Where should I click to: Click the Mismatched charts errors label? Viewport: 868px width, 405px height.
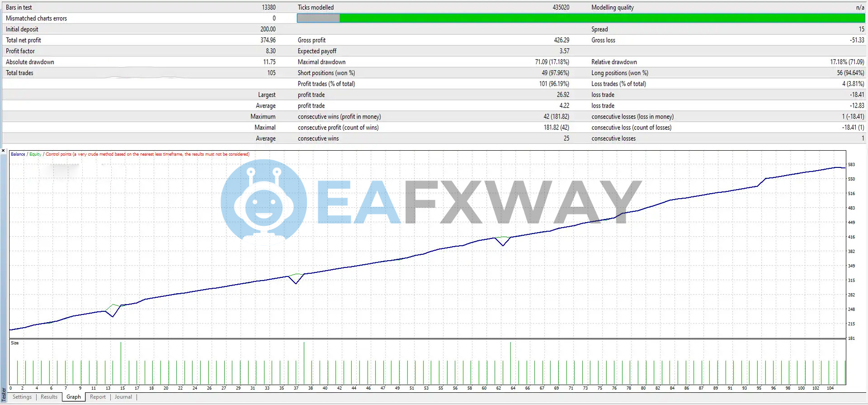tap(36, 19)
